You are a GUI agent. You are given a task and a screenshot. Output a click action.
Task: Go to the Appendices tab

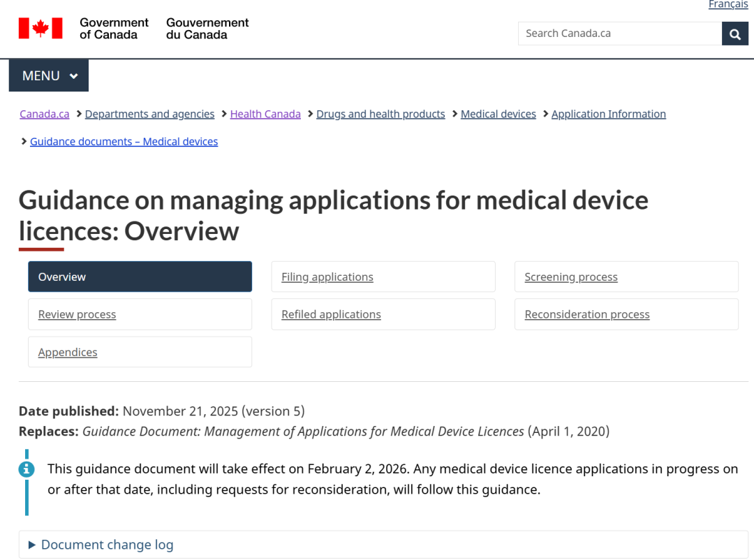pos(140,352)
